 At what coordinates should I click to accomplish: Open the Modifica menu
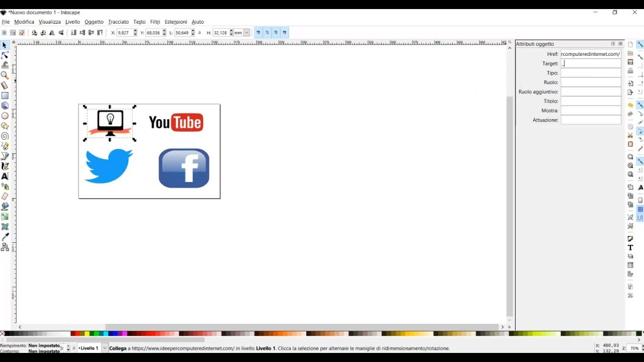click(24, 22)
